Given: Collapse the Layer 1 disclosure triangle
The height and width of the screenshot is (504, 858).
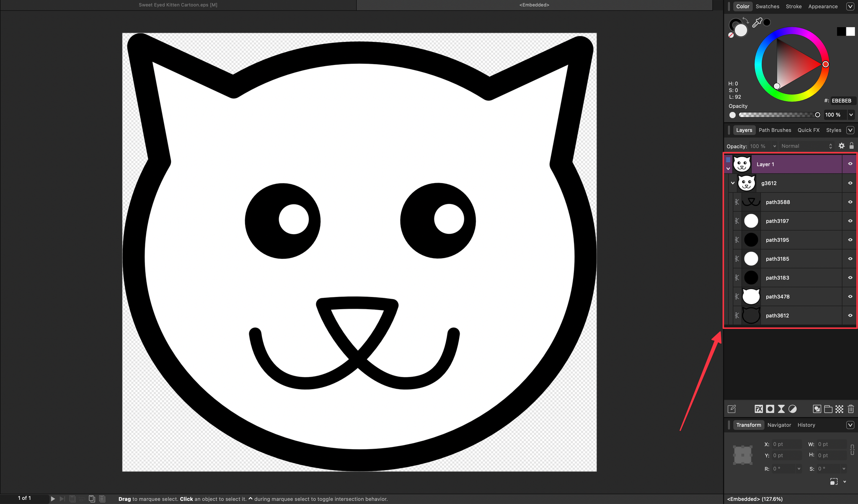Looking at the screenshot, I should coord(728,169).
